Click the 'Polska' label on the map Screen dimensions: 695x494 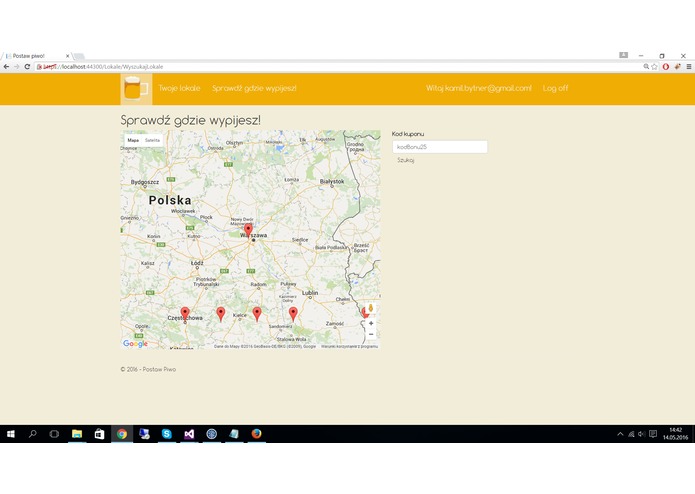point(170,200)
